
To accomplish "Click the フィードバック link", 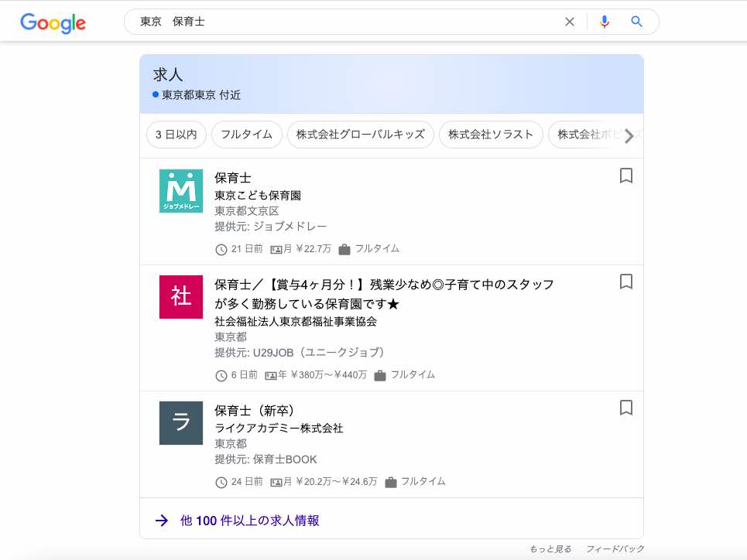I will coord(615,549).
